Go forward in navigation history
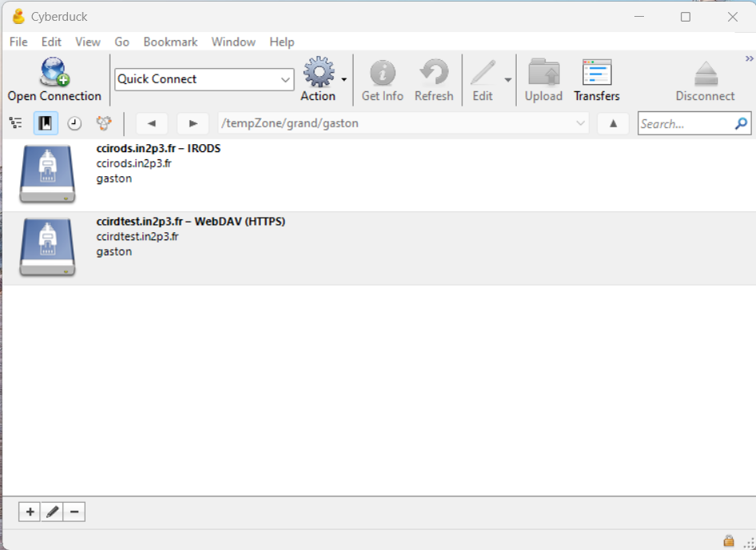The height and width of the screenshot is (550, 756). pos(193,123)
